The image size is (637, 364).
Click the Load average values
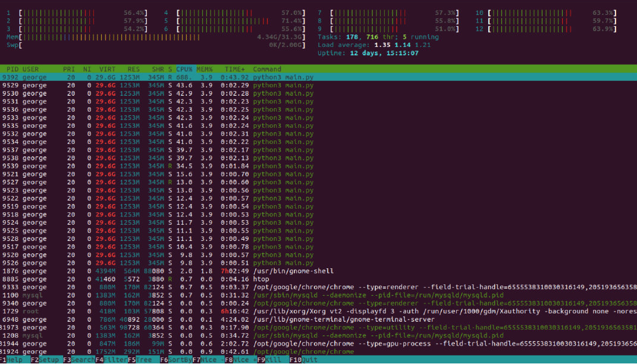click(402, 45)
